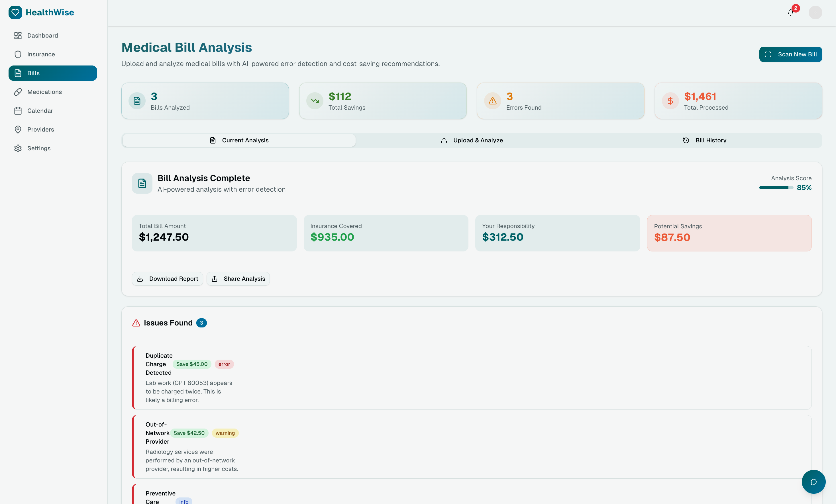836x504 pixels.
Task: Click the HealthWise heart logo
Action: click(x=15, y=13)
